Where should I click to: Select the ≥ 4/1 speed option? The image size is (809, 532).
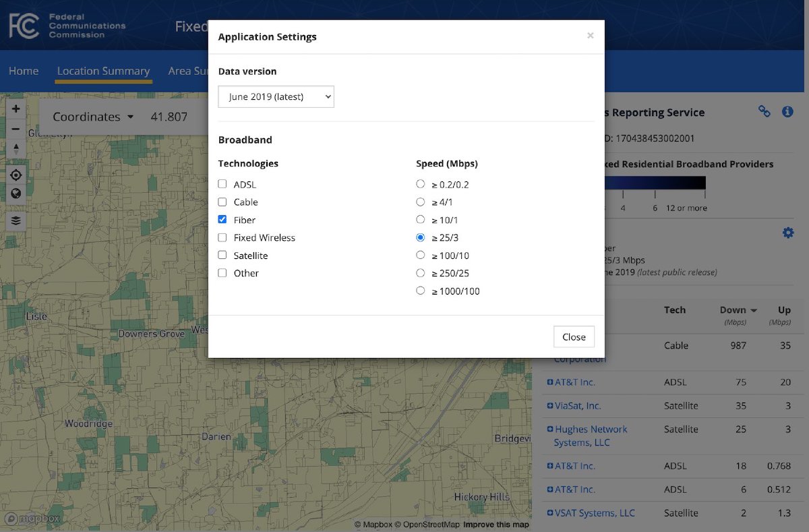tap(421, 202)
